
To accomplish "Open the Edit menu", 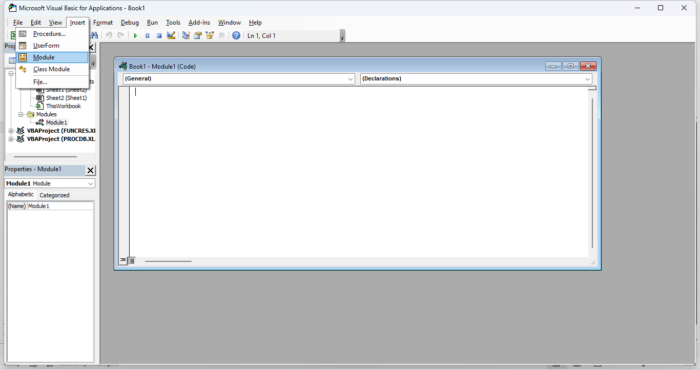I will [36, 22].
